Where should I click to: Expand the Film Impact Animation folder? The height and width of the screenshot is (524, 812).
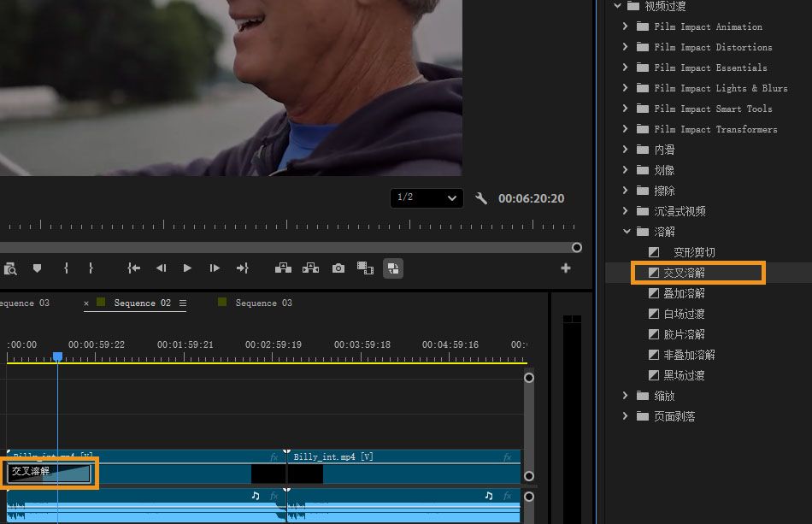click(x=626, y=26)
